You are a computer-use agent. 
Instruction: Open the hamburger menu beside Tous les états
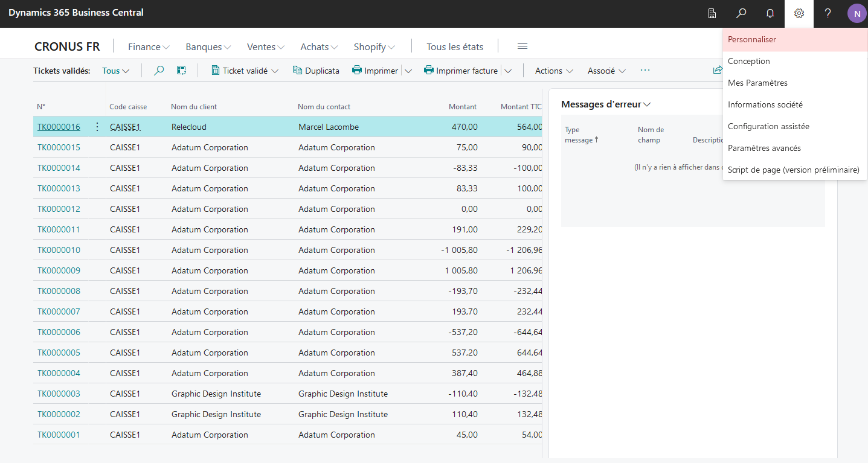pos(523,46)
